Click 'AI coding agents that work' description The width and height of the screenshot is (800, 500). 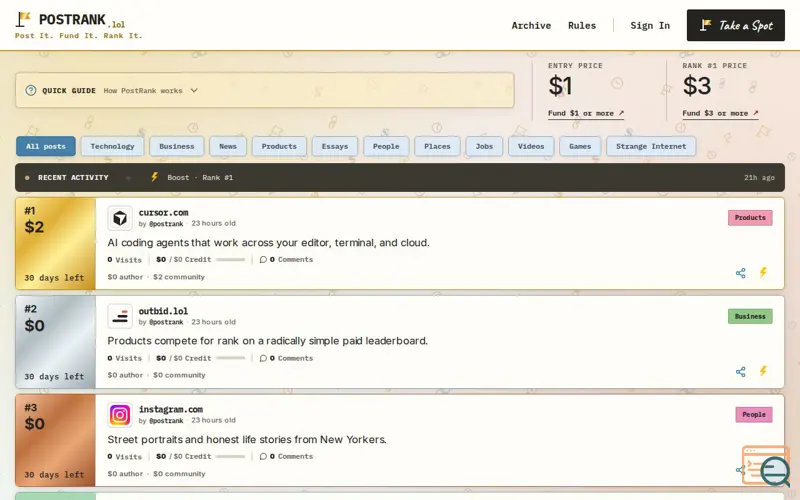268,243
